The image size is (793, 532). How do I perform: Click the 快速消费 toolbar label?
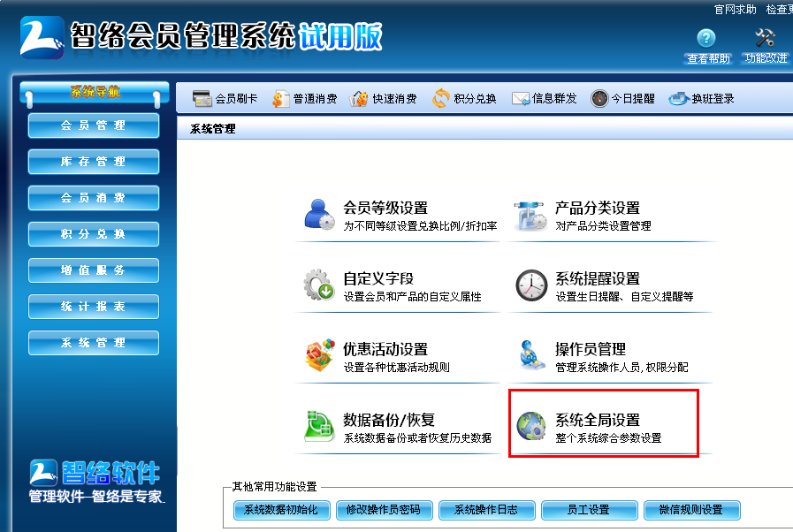click(394, 99)
